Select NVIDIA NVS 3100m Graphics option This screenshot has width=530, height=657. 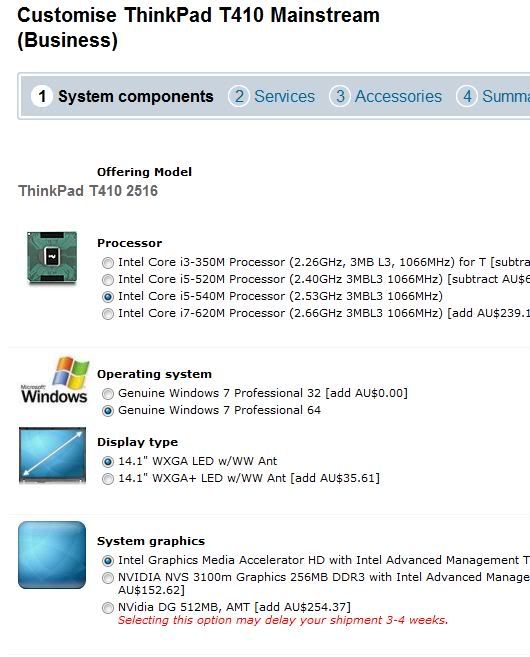[108, 578]
